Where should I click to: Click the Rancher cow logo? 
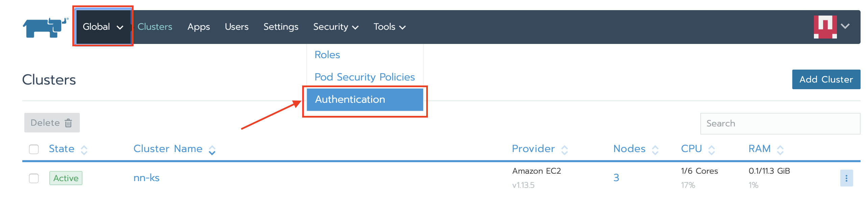pos(45,27)
